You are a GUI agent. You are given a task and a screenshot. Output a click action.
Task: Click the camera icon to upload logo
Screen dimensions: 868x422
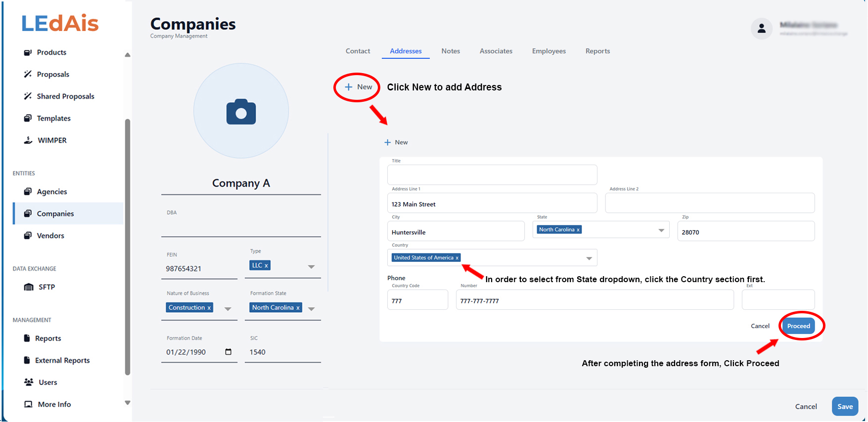tap(241, 112)
